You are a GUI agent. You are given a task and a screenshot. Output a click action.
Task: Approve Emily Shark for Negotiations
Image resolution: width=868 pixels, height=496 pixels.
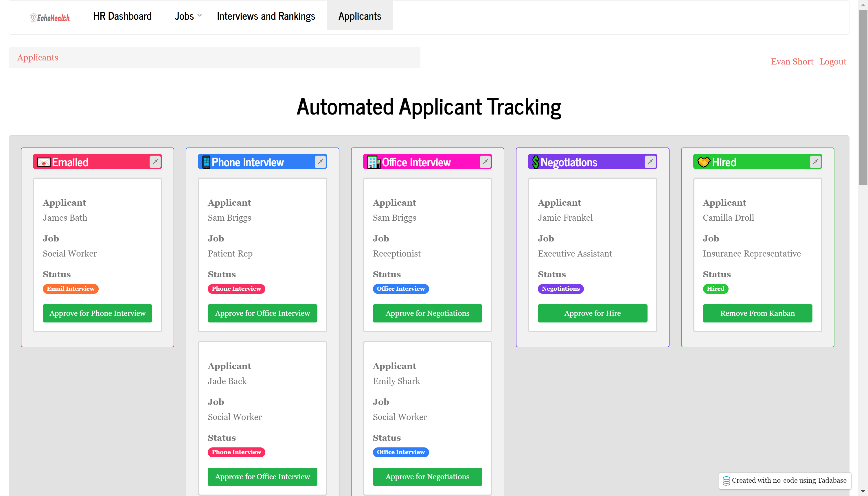(x=427, y=477)
